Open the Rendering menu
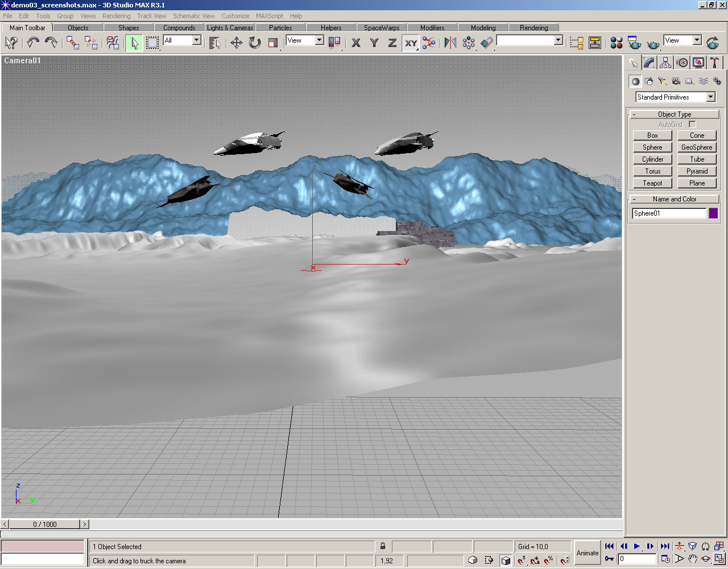728x569 pixels. click(x=116, y=16)
